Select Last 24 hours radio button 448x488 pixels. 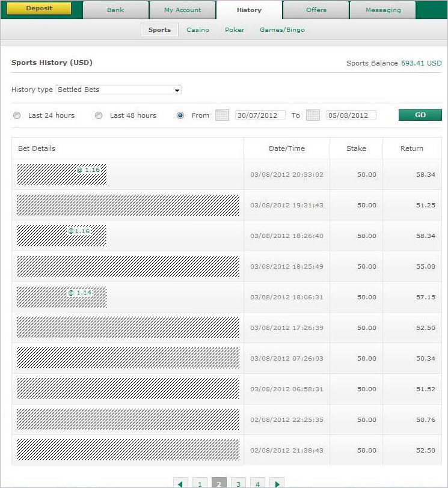tap(17, 115)
